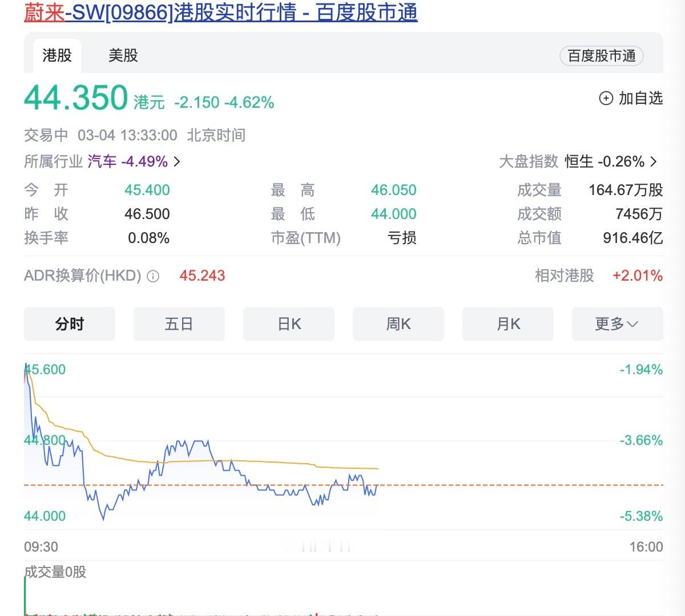Click the 总市值 value 916.46亿
685x616 pixels.
[633, 238]
